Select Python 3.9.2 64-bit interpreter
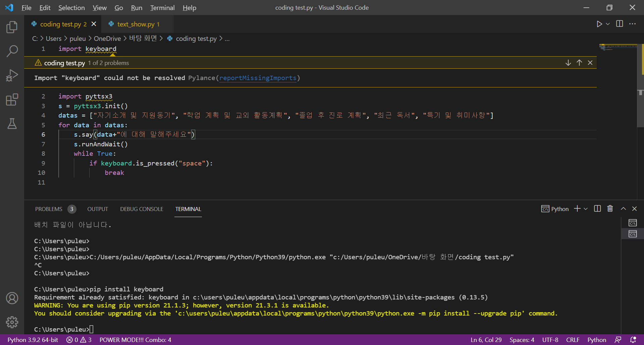 33,340
